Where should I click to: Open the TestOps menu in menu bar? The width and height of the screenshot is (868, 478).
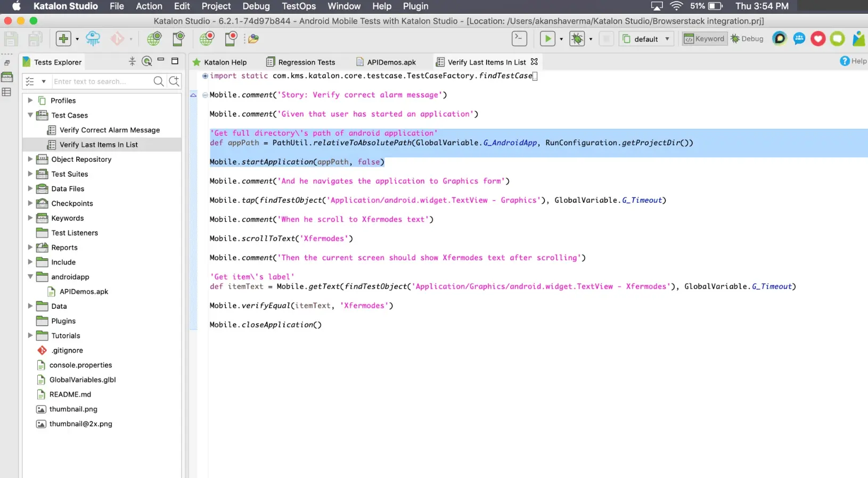pos(298,6)
